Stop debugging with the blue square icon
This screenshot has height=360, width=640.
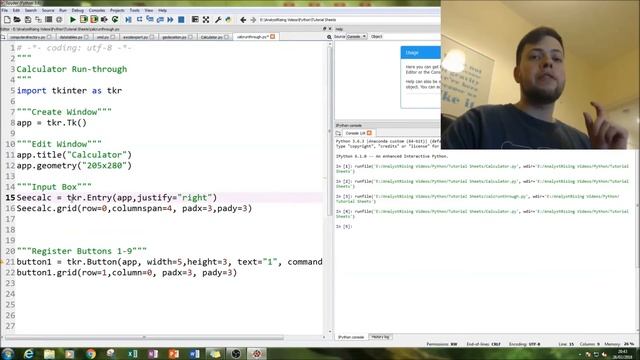181,20
